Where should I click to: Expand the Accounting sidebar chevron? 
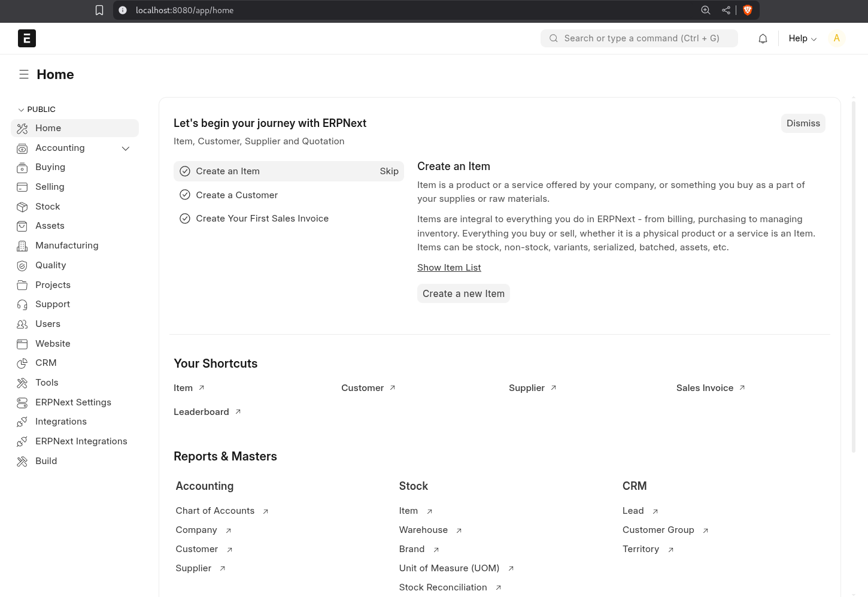126,149
